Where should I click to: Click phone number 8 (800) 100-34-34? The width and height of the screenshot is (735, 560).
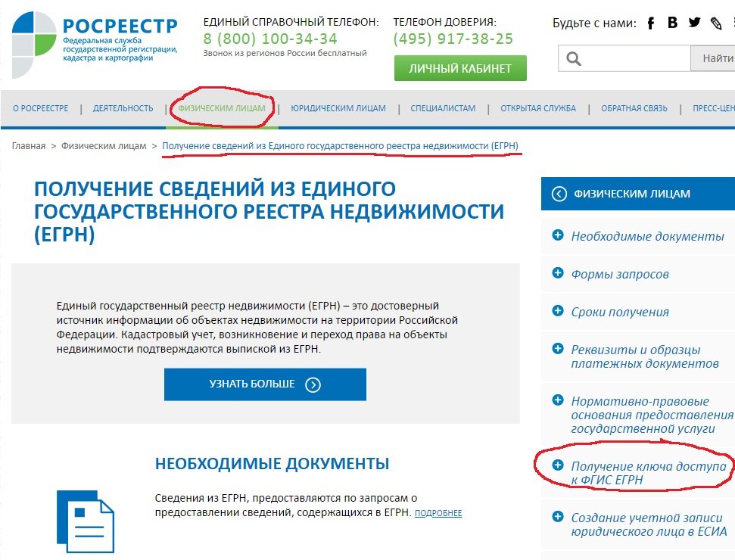click(270, 39)
